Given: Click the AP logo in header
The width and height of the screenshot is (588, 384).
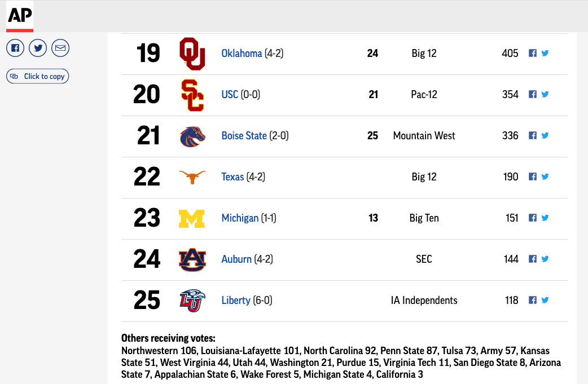Looking at the screenshot, I should pyautogui.click(x=20, y=16).
